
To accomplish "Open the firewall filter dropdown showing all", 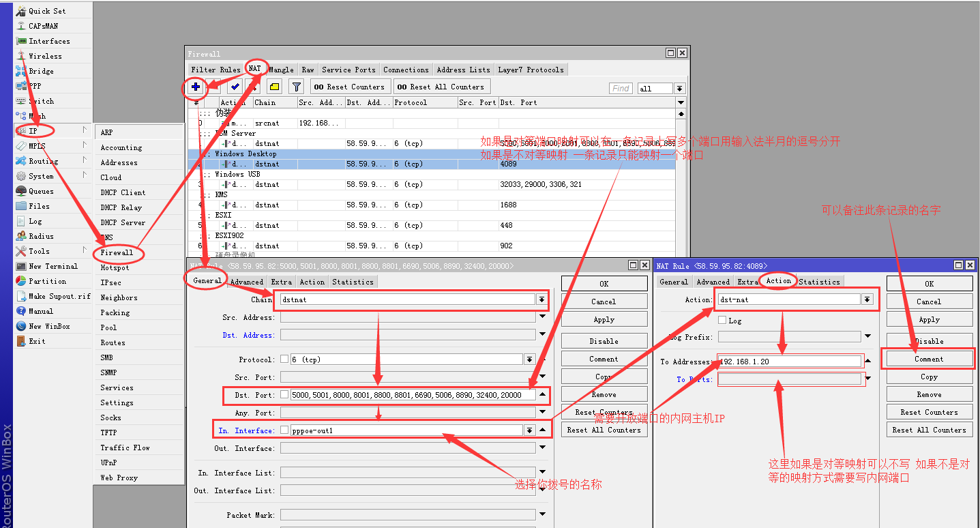I will click(x=679, y=89).
